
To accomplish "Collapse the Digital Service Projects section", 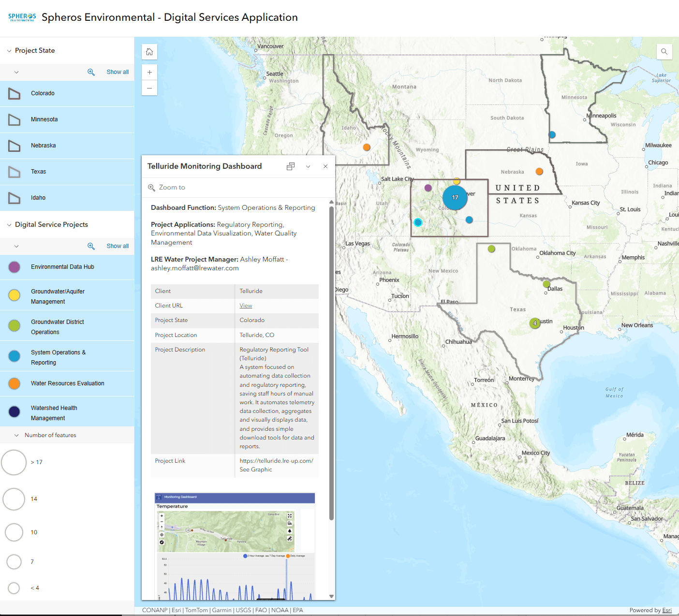I will coord(9,225).
